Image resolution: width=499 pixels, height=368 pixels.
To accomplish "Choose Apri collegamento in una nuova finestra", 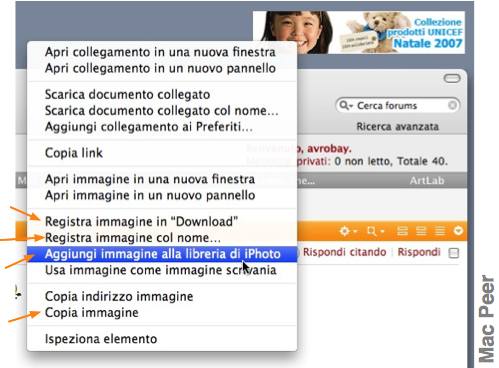I will [162, 52].
